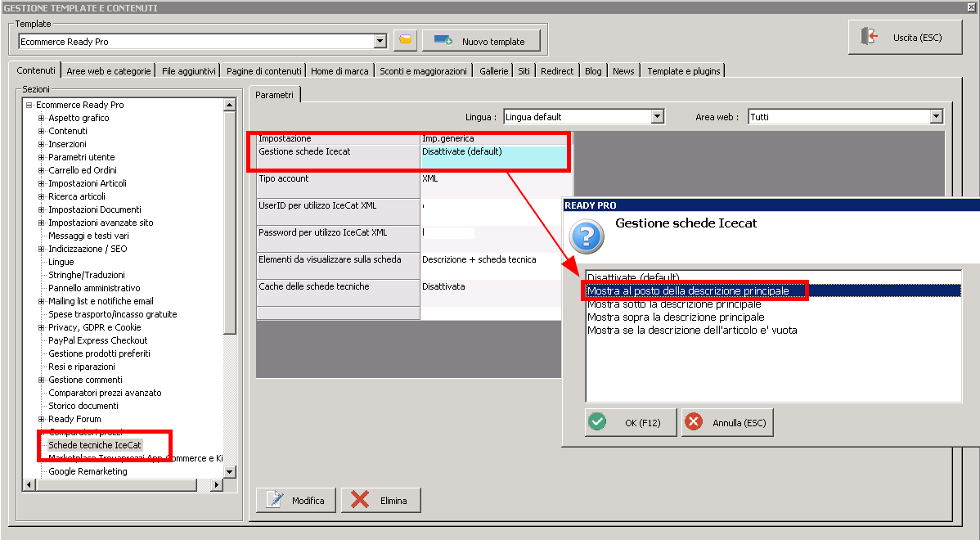Select the Lingue tree item
980x540 pixels.
[x=61, y=262]
